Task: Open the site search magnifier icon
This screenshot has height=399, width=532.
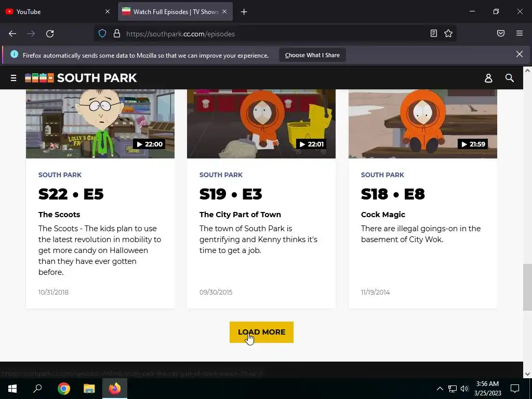Action: (509, 78)
